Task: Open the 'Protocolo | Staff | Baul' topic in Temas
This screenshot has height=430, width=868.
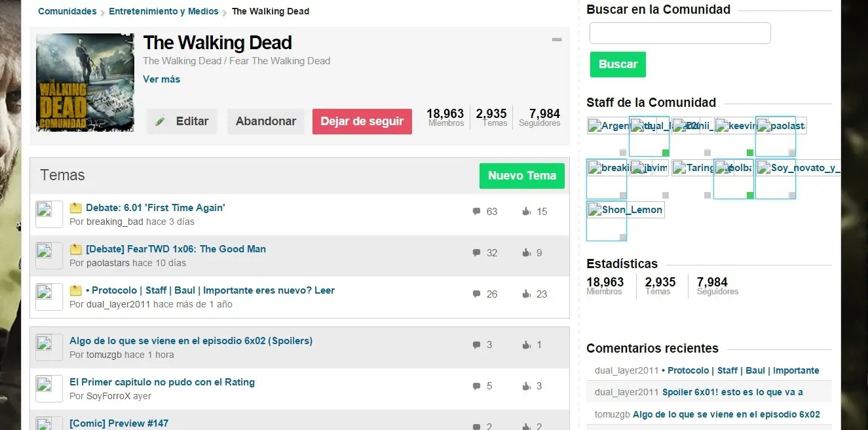Action: click(210, 290)
